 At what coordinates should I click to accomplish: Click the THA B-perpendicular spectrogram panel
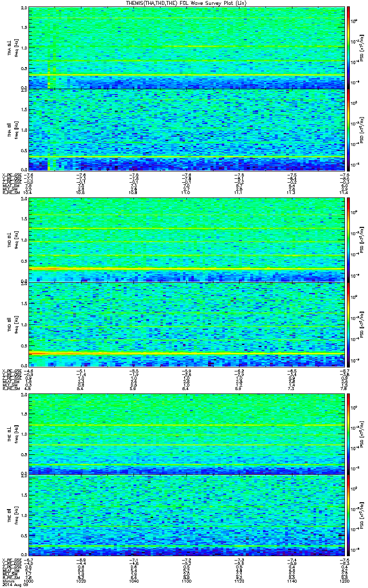tap(186, 48)
